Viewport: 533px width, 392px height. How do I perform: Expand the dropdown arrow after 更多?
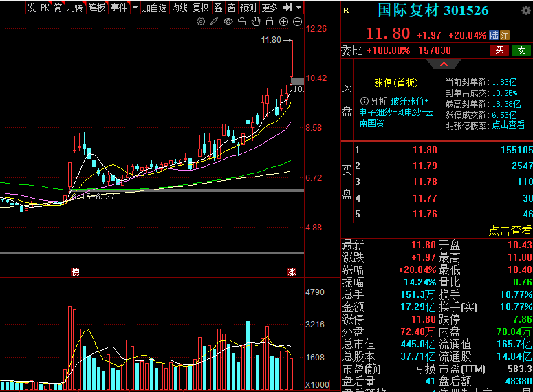point(298,8)
